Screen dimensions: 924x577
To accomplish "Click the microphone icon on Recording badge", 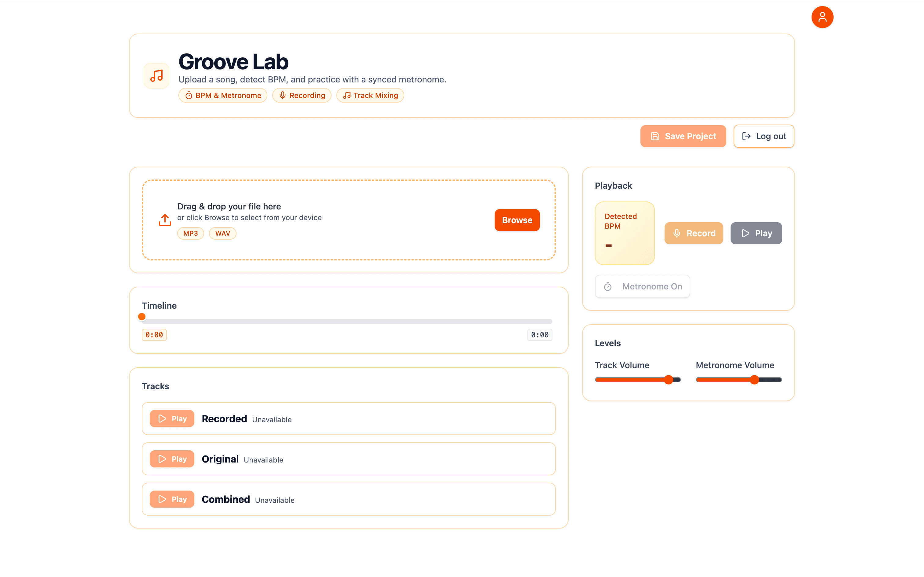I will pos(283,95).
